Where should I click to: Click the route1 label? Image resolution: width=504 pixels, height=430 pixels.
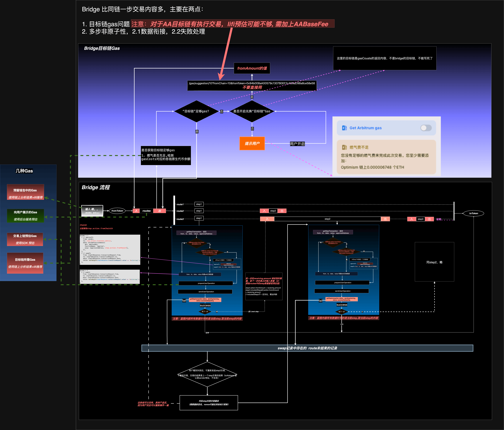[180, 205]
